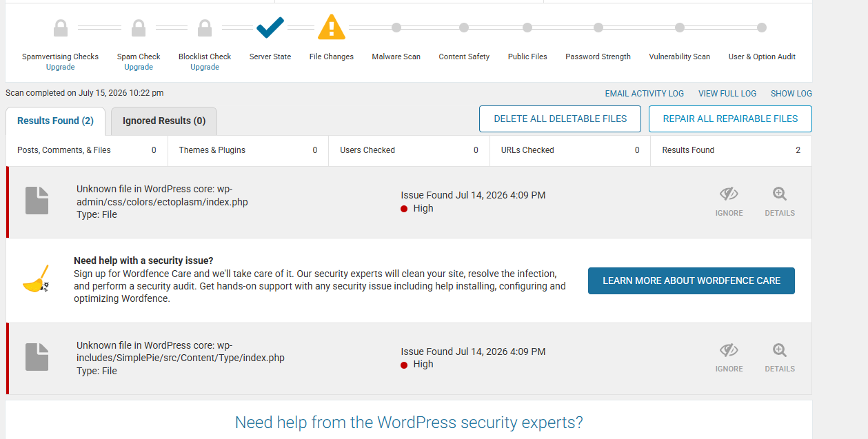The width and height of the screenshot is (868, 439).
Task: Click red High severity dot for ectoplasm issue
Action: 404,209
